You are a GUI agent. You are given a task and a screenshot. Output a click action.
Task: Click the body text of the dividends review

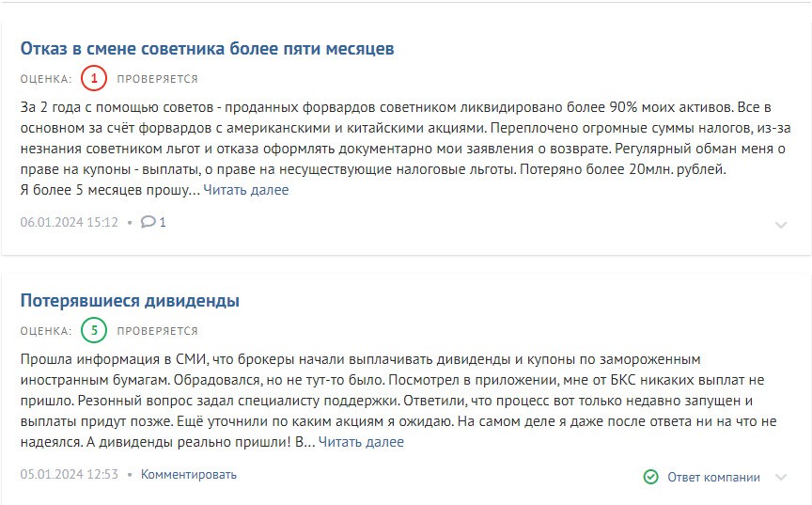(398, 401)
